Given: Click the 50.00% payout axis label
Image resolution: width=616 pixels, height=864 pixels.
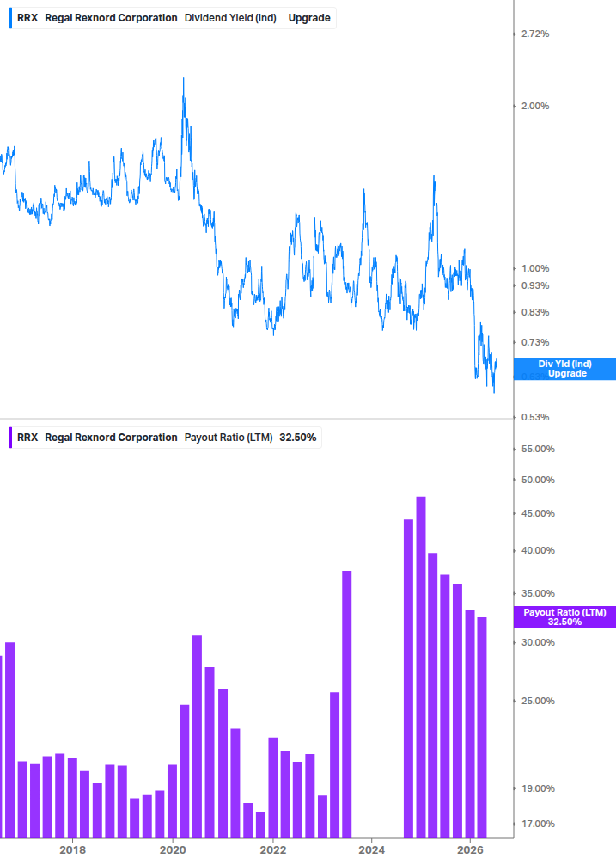Looking at the screenshot, I should (x=538, y=480).
